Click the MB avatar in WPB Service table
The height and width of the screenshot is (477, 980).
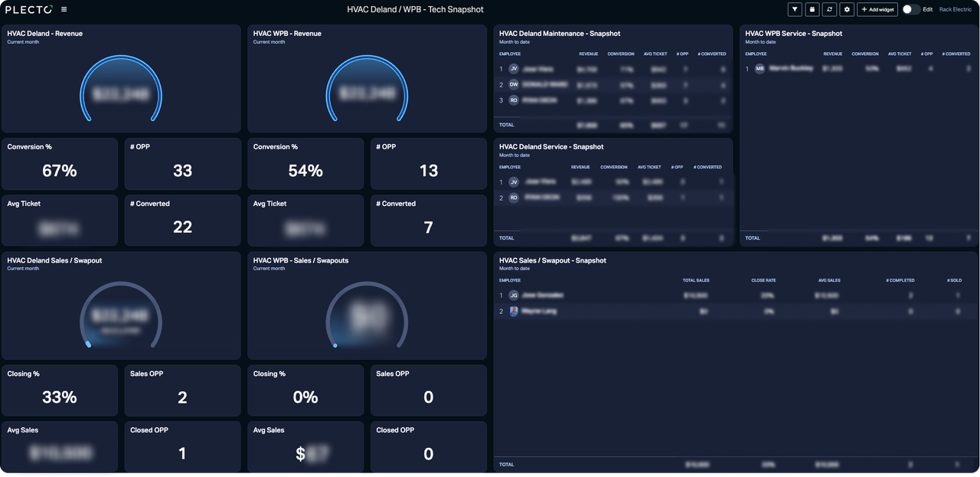click(759, 69)
